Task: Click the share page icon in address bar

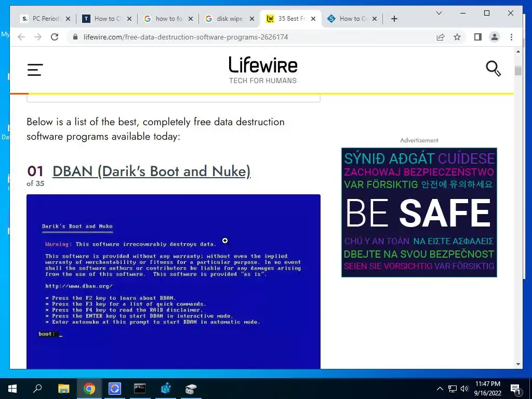Action: coord(441,37)
